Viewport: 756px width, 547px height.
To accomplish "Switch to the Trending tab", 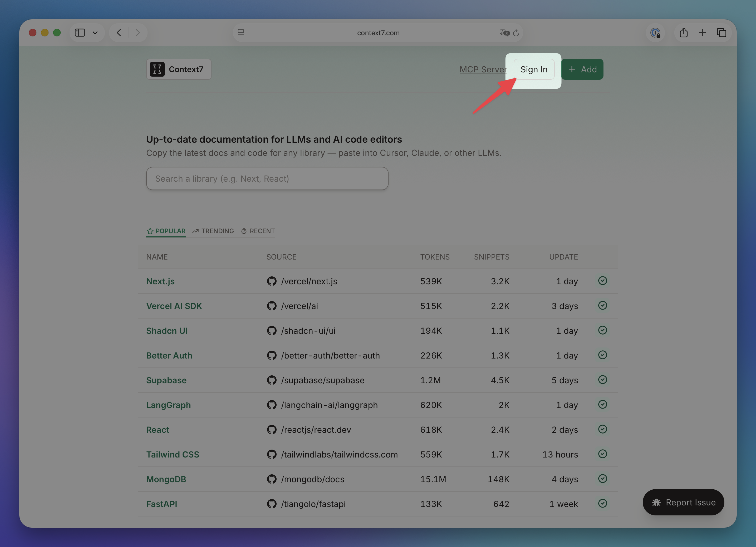I will click(213, 231).
